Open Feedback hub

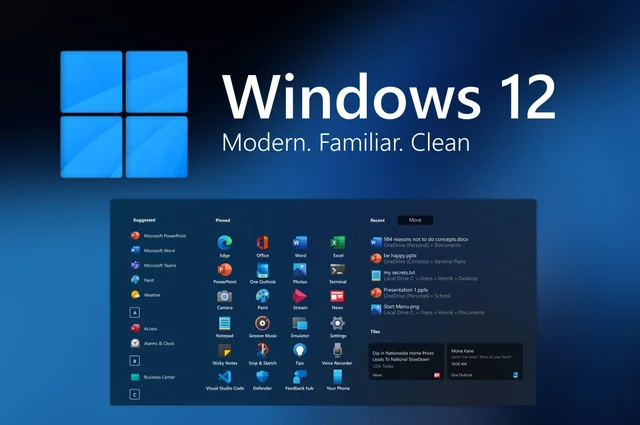300,380
